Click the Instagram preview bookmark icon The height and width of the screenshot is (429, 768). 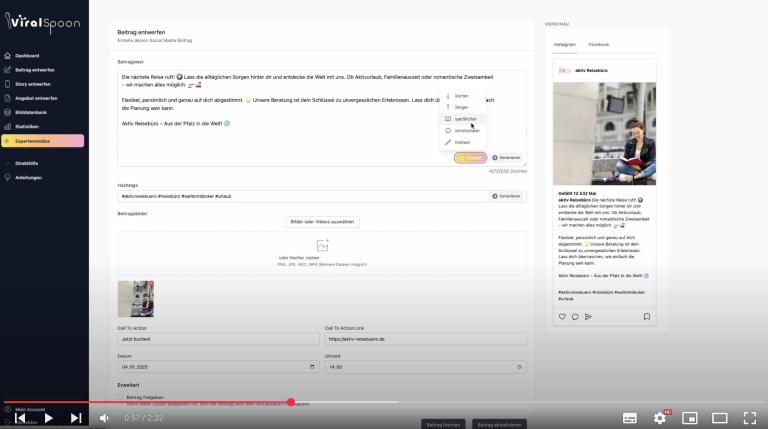(647, 316)
